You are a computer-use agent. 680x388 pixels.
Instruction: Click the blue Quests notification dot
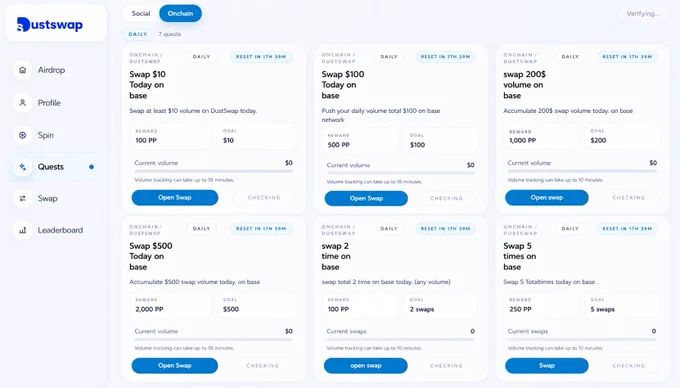pos(92,167)
